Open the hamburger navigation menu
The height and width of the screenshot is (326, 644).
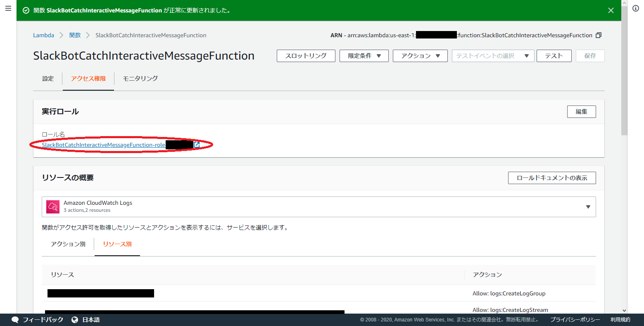8,8
